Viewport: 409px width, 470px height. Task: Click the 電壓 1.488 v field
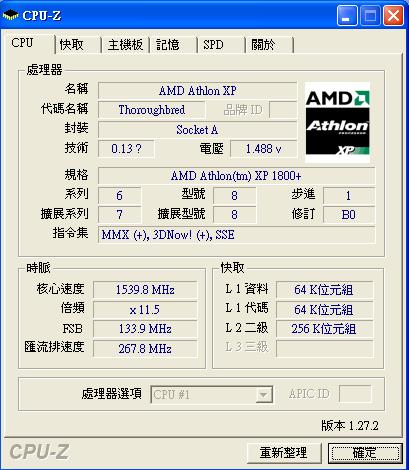(x=263, y=149)
